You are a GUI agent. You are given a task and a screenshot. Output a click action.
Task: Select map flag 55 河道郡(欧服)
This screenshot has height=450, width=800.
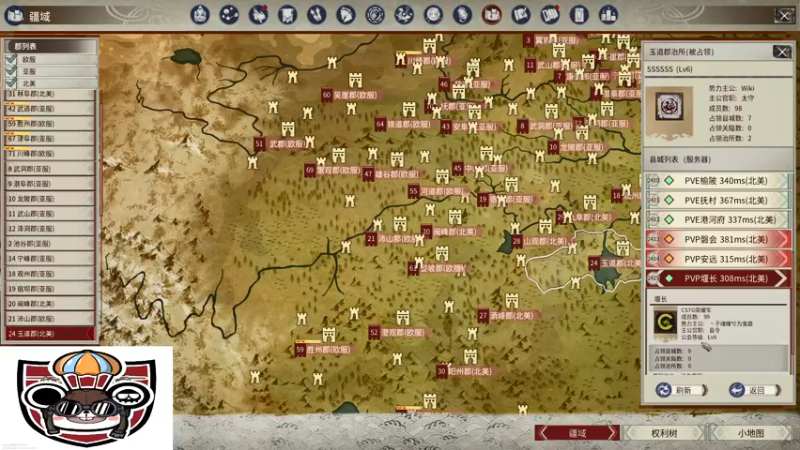[439, 191]
